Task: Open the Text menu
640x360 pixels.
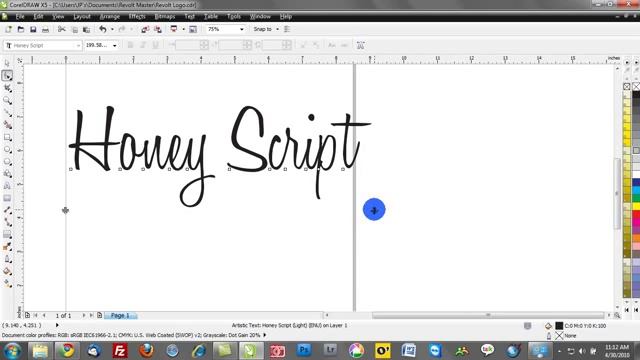Action: (x=189, y=17)
